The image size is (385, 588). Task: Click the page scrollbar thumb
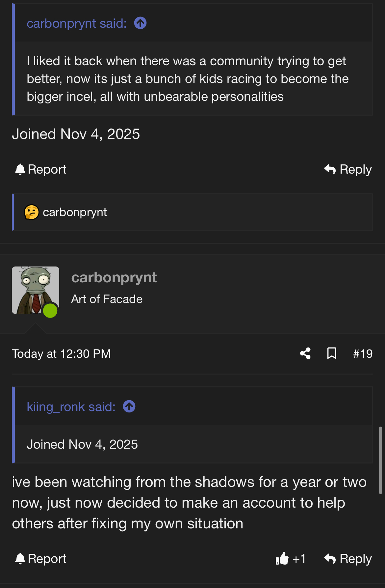tap(380, 460)
